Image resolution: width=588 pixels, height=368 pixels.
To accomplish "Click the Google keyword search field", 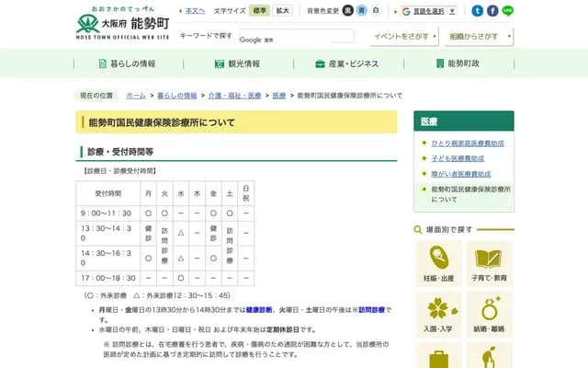I will [x=295, y=37].
